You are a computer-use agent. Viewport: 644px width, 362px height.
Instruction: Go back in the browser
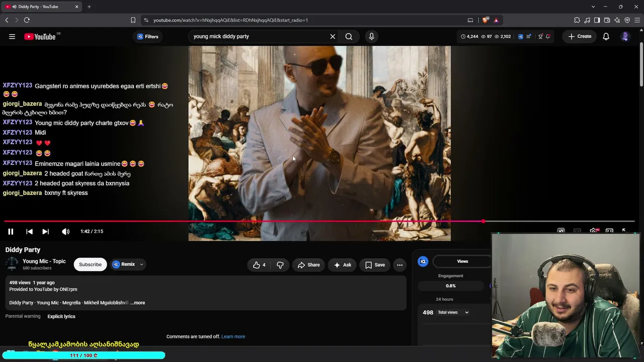pos(7,20)
